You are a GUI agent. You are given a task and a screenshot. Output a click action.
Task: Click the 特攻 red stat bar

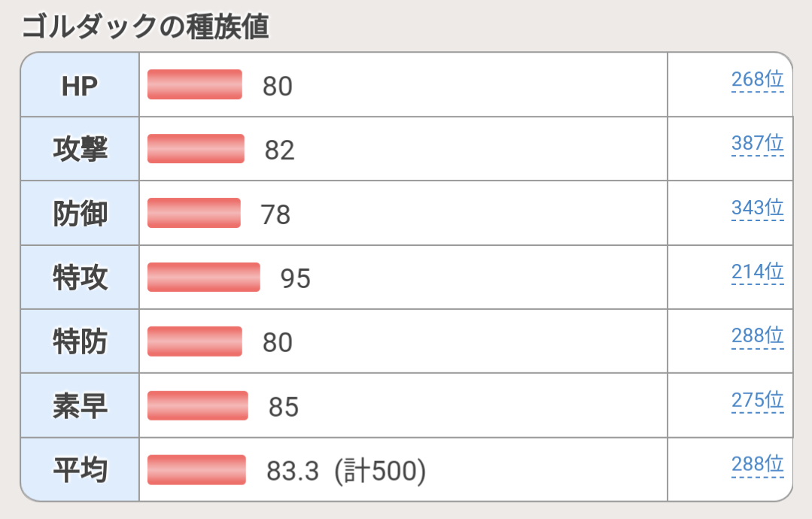pos(203,278)
